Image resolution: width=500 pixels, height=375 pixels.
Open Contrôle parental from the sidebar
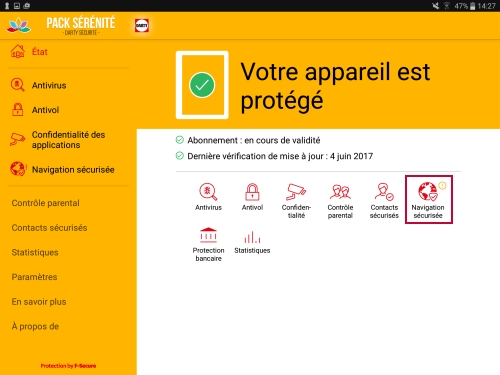click(x=45, y=203)
